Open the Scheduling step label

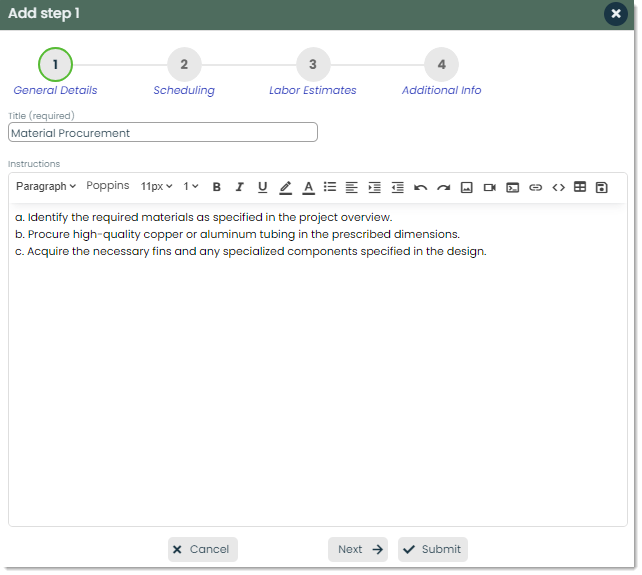(x=184, y=90)
